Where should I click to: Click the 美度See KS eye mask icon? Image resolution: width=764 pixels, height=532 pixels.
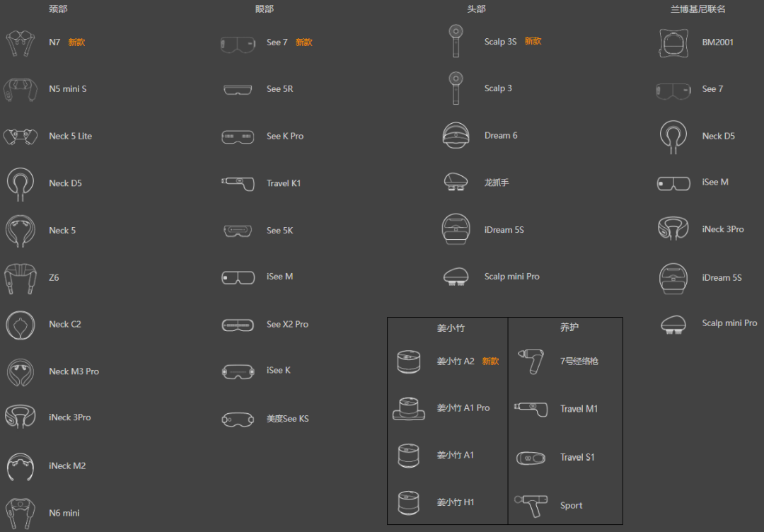click(x=238, y=419)
